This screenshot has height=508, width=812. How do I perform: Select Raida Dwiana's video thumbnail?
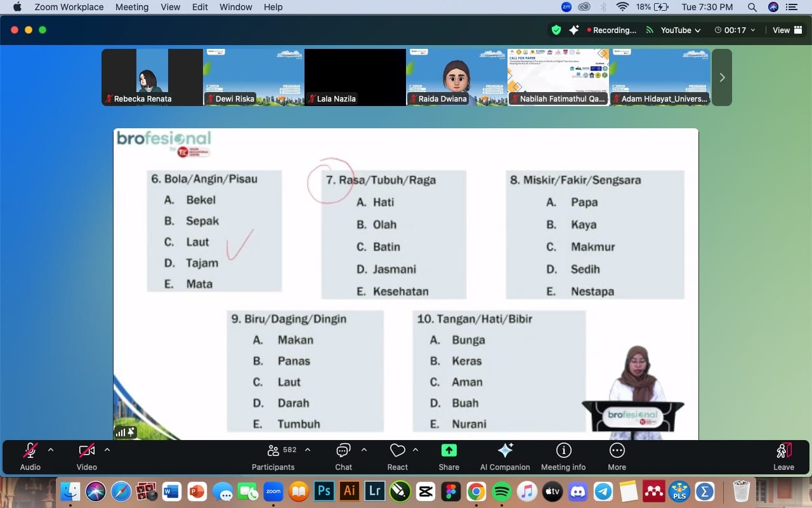[x=457, y=77]
